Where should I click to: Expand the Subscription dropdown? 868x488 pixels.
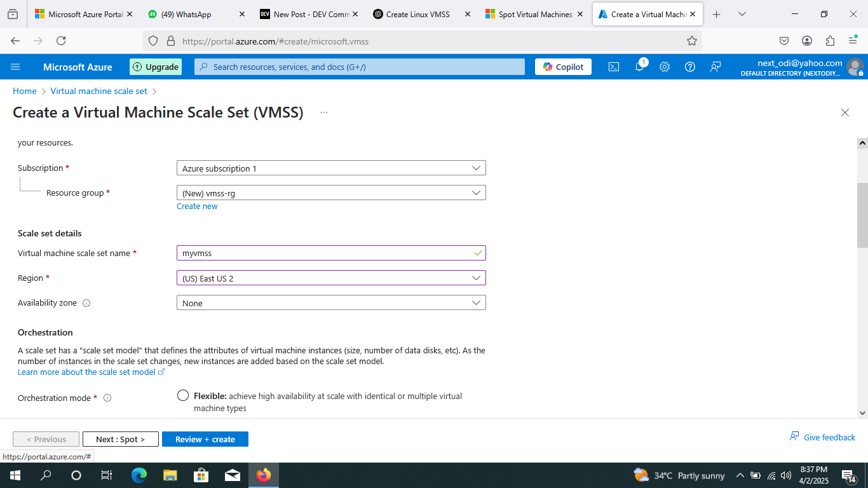331,168
